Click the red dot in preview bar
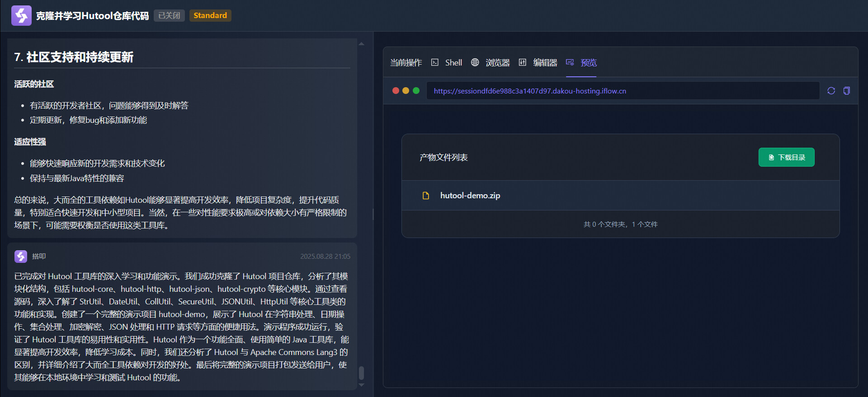 click(396, 91)
